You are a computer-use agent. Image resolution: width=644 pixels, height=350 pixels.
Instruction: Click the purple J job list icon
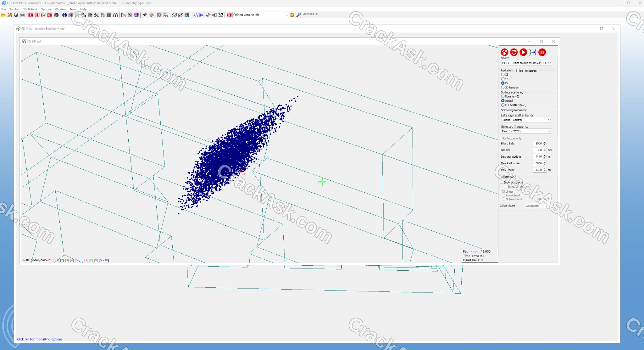pos(136,15)
